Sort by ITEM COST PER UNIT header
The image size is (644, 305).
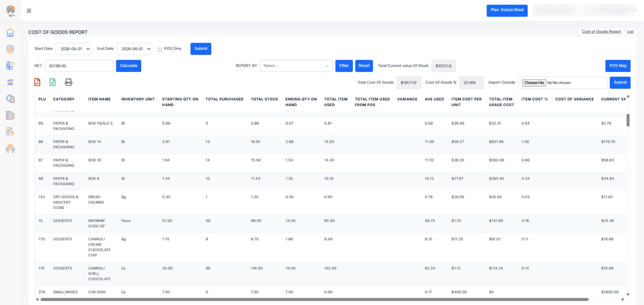click(466, 102)
